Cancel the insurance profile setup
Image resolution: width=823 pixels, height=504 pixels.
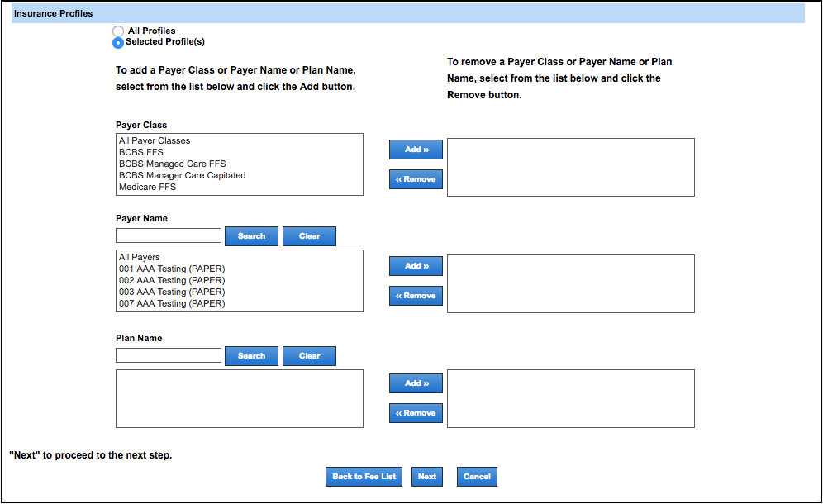[x=477, y=477]
